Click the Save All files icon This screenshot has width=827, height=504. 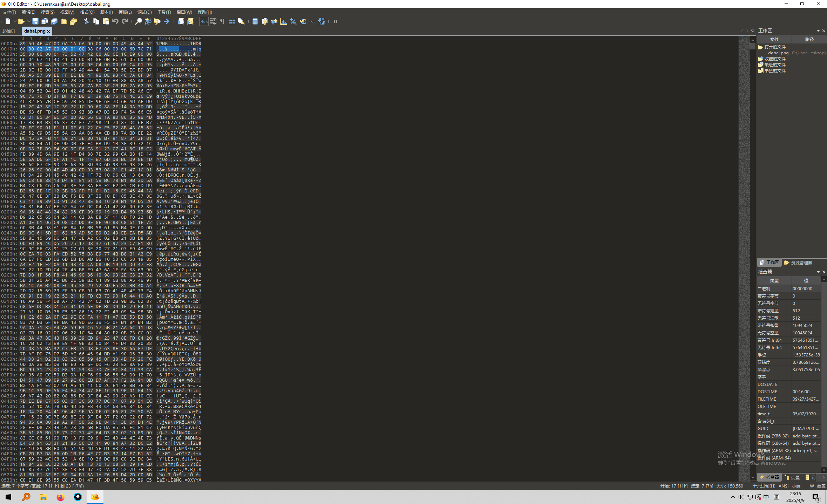point(54,22)
